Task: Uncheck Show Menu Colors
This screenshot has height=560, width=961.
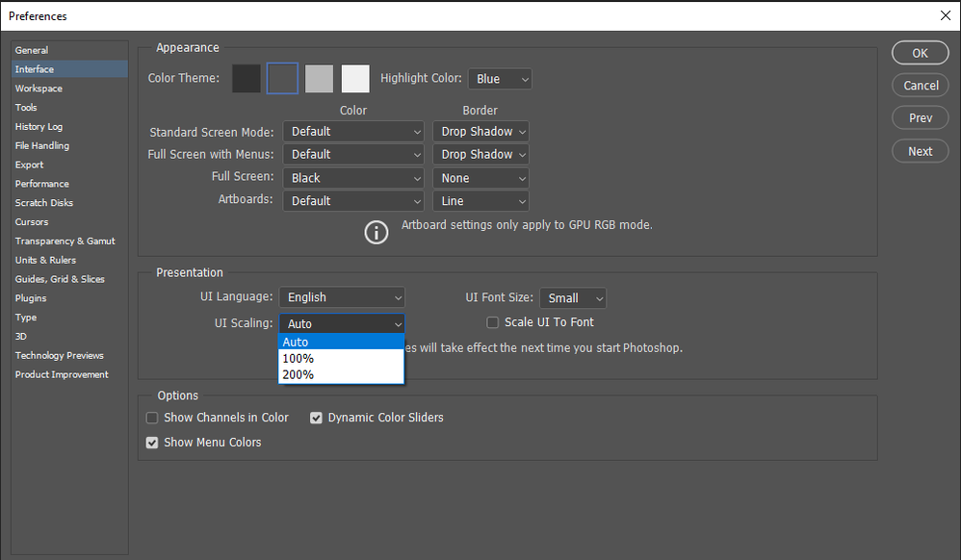Action: (x=151, y=443)
